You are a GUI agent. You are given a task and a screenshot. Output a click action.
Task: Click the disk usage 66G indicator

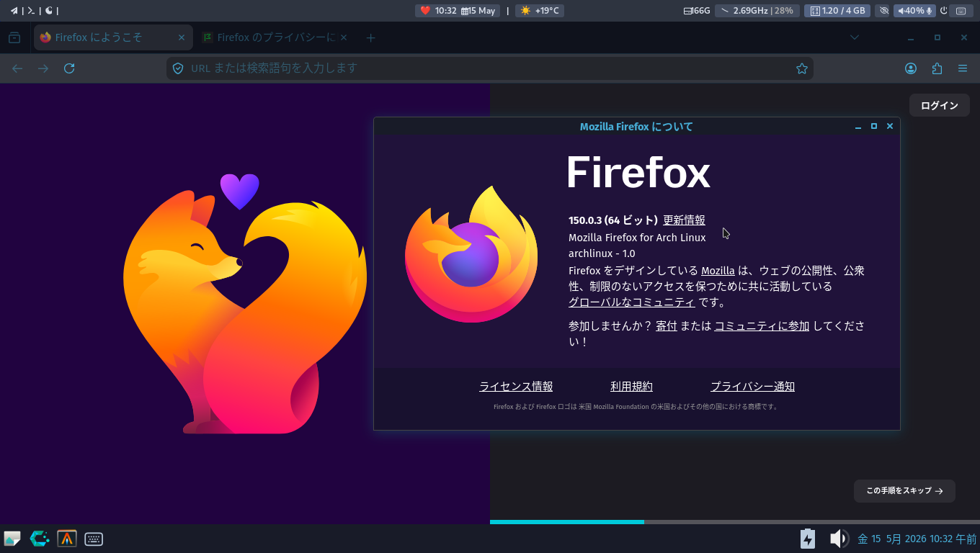697,11
